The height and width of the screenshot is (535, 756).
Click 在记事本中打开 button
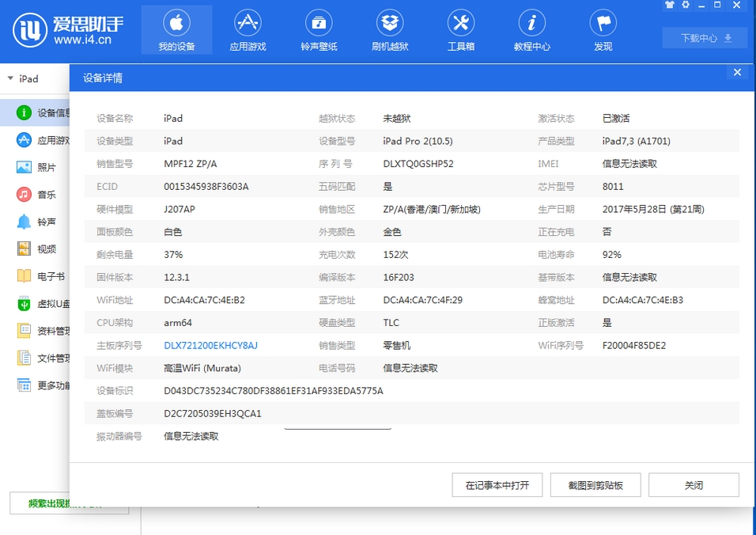click(497, 485)
